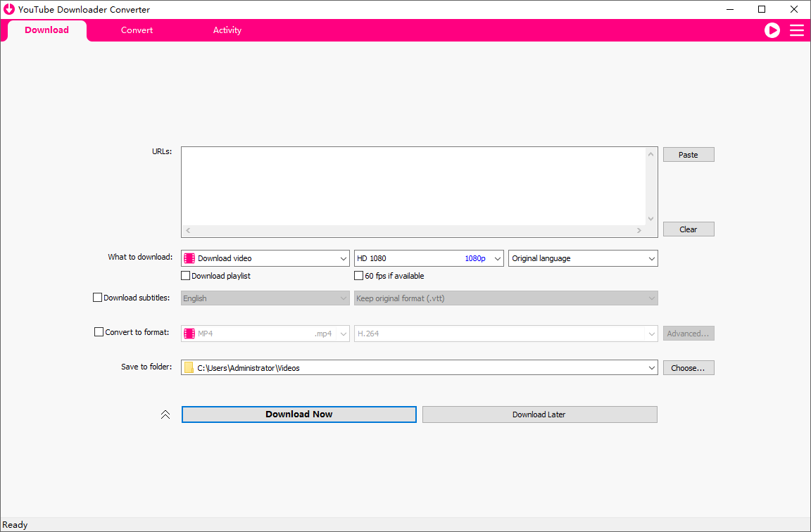811x532 pixels.
Task: Switch to the Convert tab
Action: coord(137,30)
